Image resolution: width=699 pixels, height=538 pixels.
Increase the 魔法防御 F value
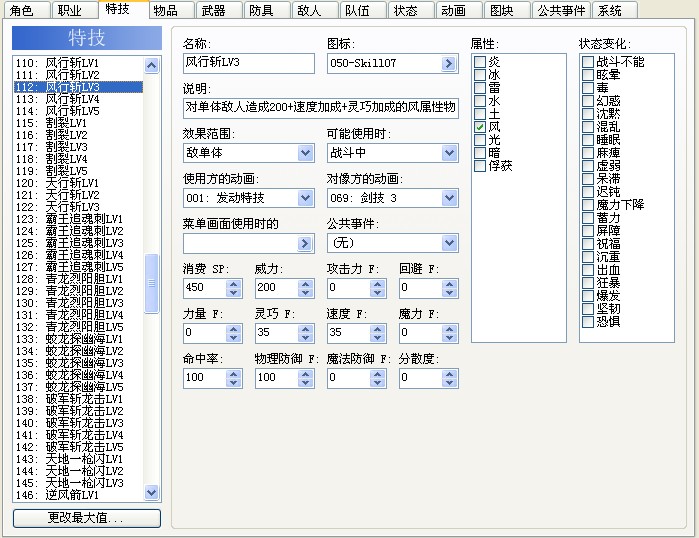coord(378,374)
